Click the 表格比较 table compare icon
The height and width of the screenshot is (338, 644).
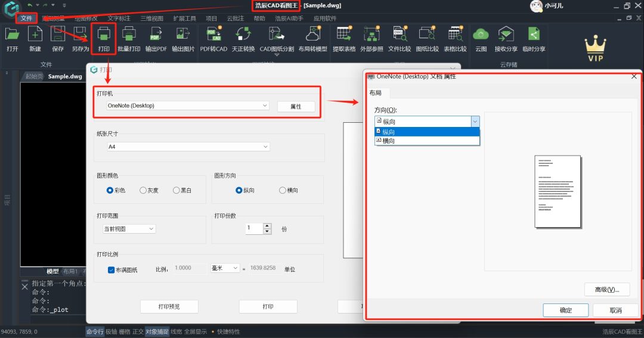(x=455, y=34)
